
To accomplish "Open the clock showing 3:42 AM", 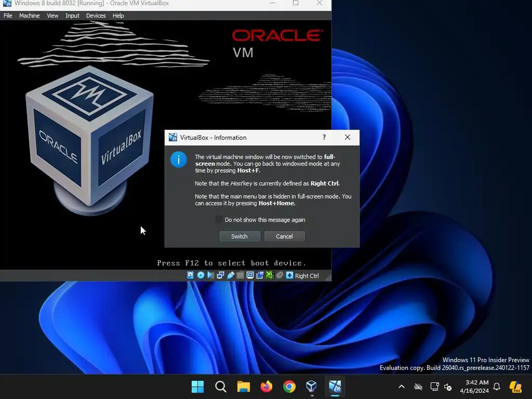I will coord(474,387).
